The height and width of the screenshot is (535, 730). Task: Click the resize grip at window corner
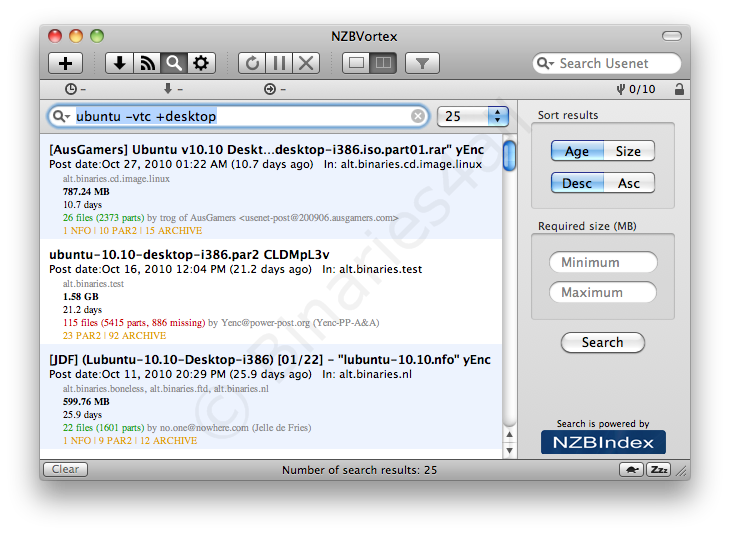(x=683, y=472)
